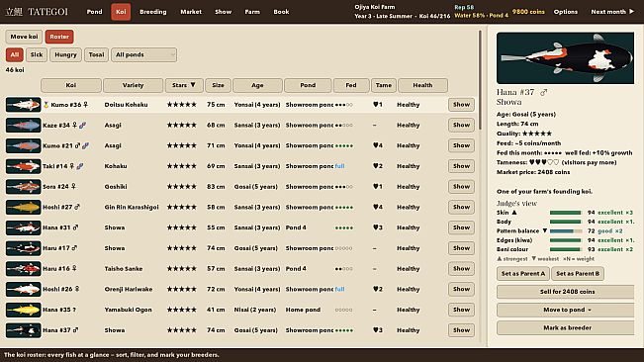Click the Taki #14 koi thumbnail
644x362 pixels.
coord(24,166)
